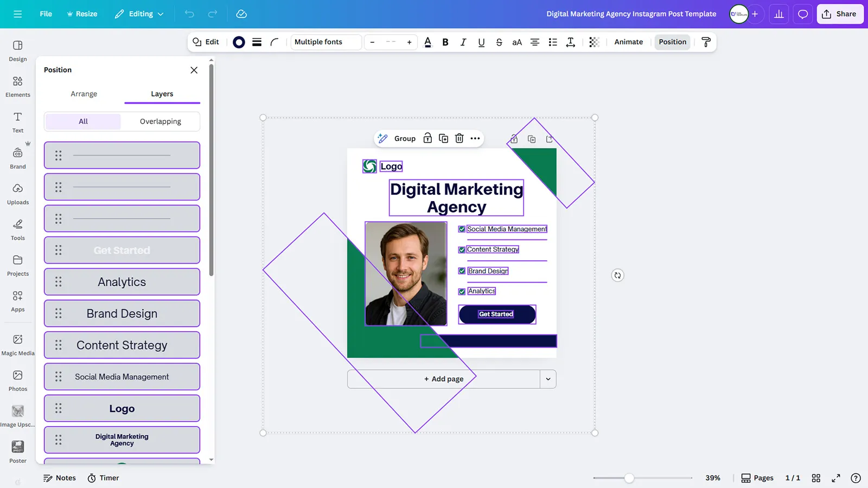Toggle italic text formatting
The width and height of the screenshot is (868, 488).
pos(463,42)
